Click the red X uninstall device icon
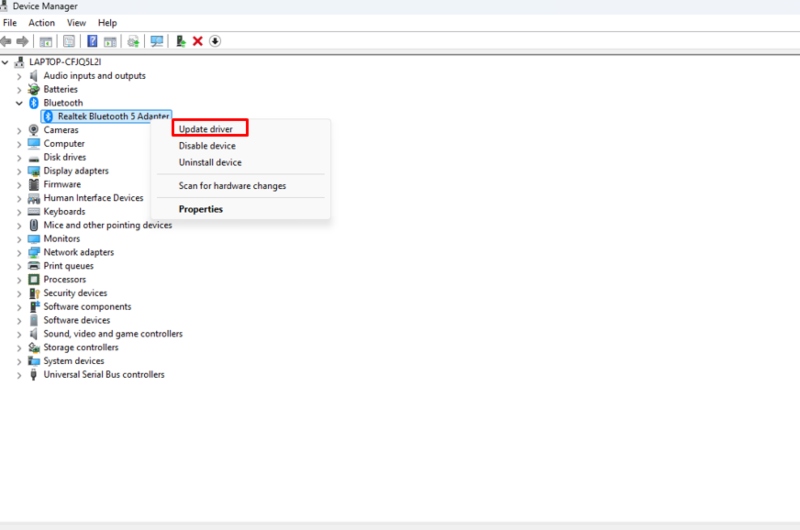Image resolution: width=800 pixels, height=530 pixels. point(198,41)
